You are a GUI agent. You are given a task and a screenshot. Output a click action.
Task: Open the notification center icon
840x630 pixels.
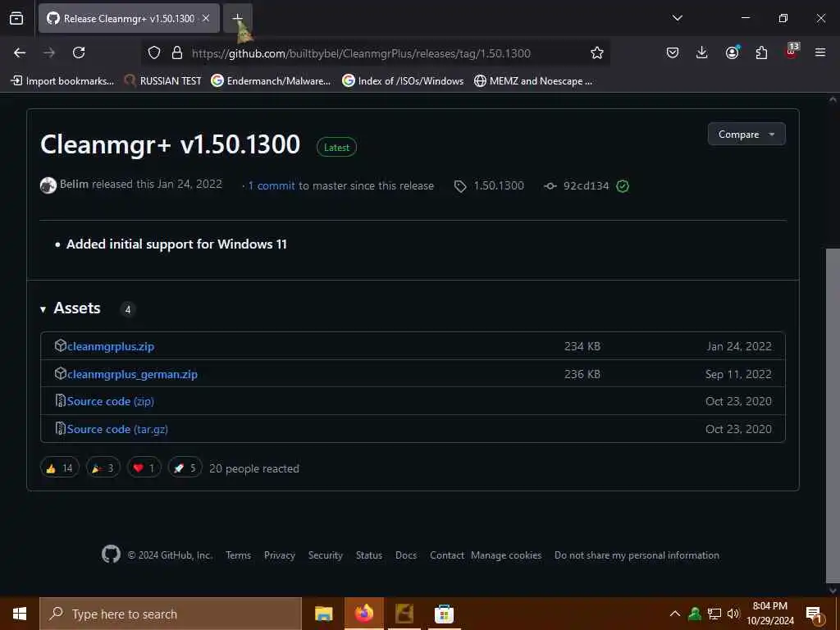tap(814, 614)
